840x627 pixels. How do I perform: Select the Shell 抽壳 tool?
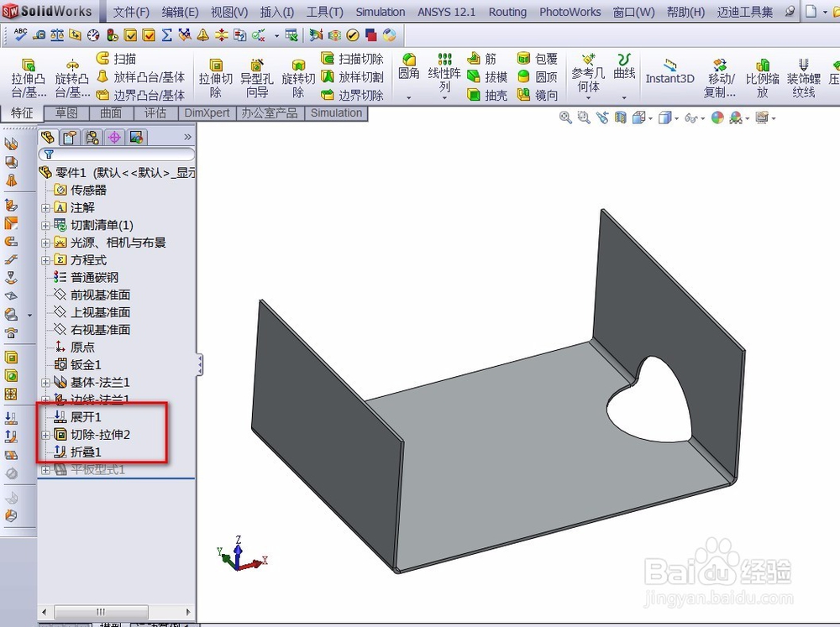click(x=487, y=95)
